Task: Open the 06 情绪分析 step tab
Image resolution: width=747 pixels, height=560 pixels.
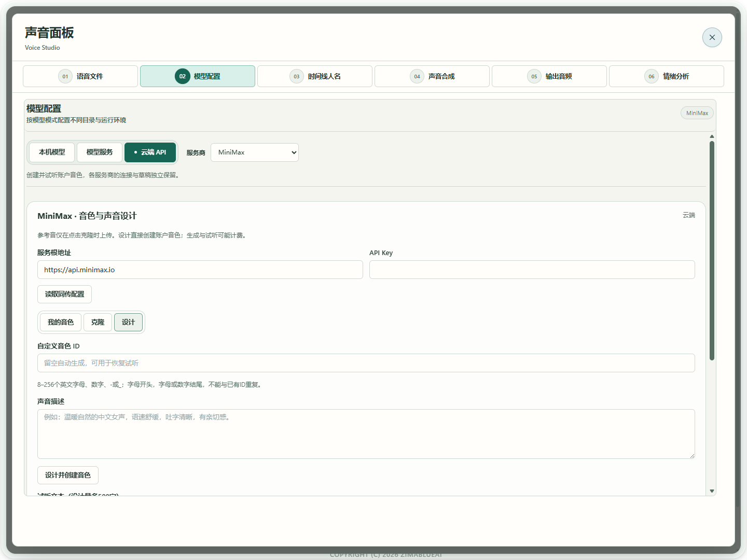Action: (x=667, y=76)
